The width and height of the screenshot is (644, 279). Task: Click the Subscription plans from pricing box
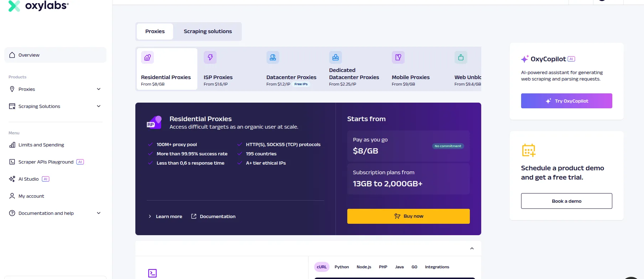point(409,179)
